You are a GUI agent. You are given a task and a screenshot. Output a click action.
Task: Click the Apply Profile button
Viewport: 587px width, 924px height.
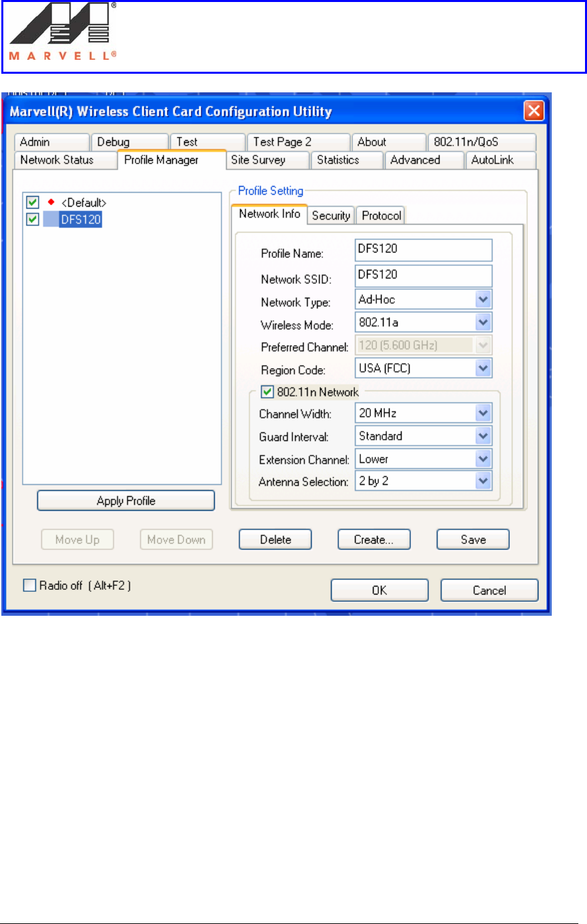point(126,501)
